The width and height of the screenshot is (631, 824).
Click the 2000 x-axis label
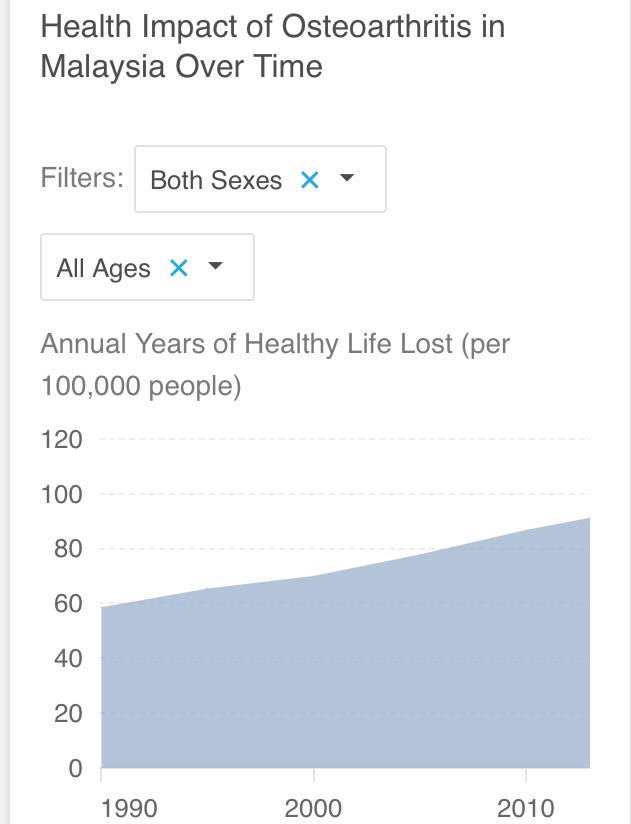click(314, 808)
